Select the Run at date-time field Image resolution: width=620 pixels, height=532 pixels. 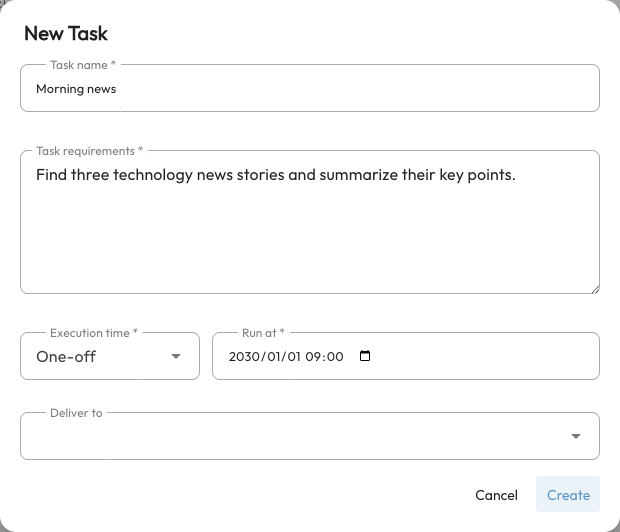406,356
